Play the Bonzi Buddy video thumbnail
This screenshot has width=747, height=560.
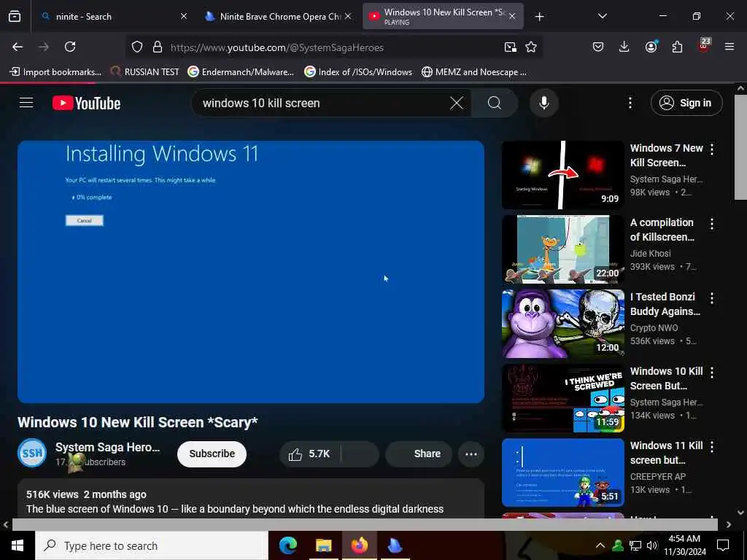(562, 323)
